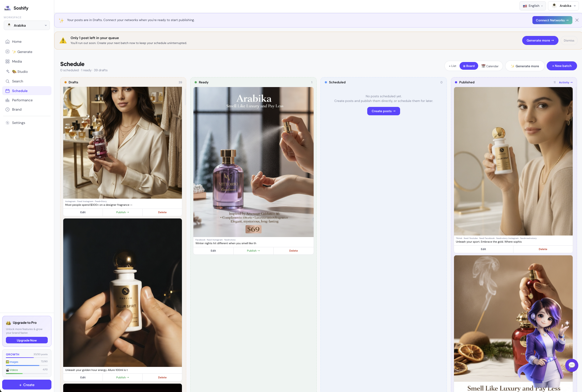Image resolution: width=582 pixels, height=392 pixels.
Task: Switch to Board view
Action: 469,66
